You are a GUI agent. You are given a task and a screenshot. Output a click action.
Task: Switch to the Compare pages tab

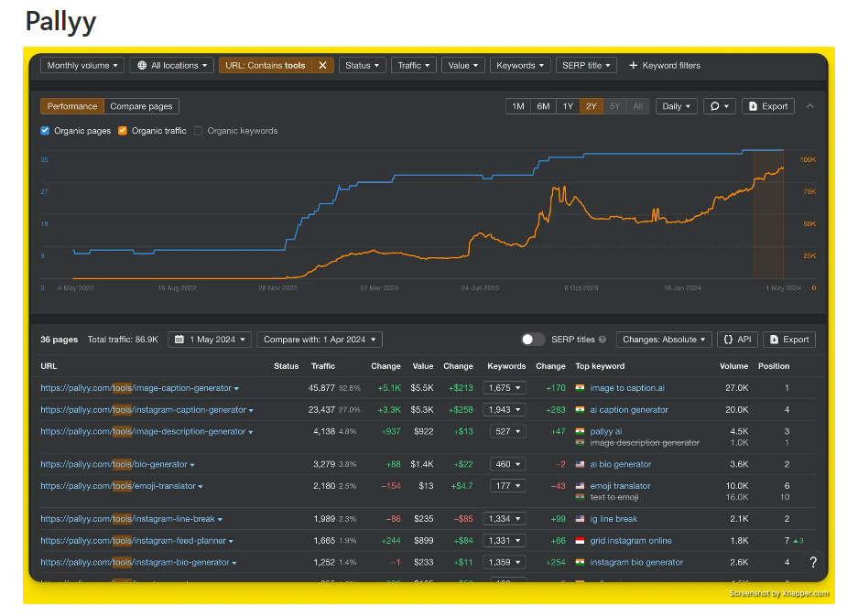(141, 106)
